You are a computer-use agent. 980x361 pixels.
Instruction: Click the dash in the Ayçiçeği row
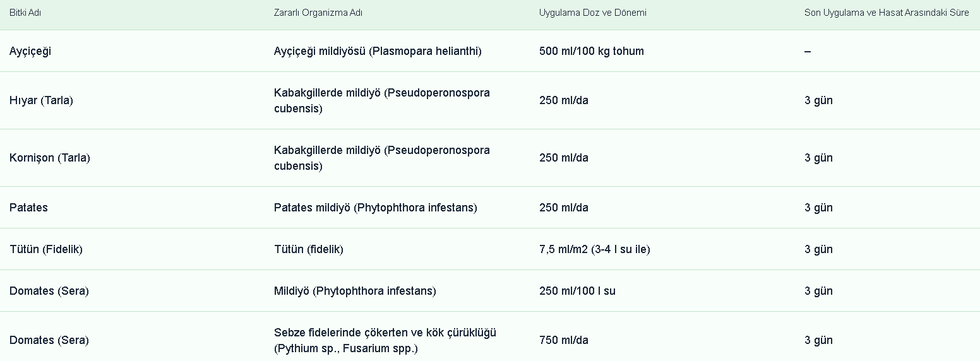tap(808, 51)
